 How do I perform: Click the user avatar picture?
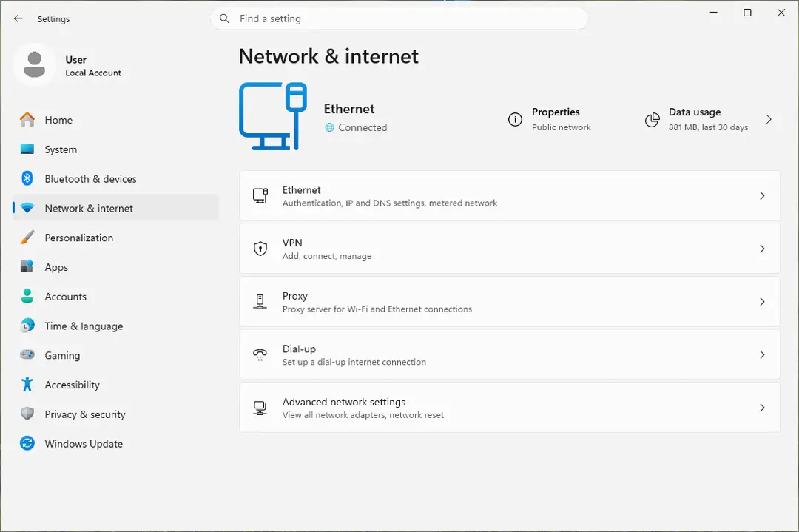35,64
